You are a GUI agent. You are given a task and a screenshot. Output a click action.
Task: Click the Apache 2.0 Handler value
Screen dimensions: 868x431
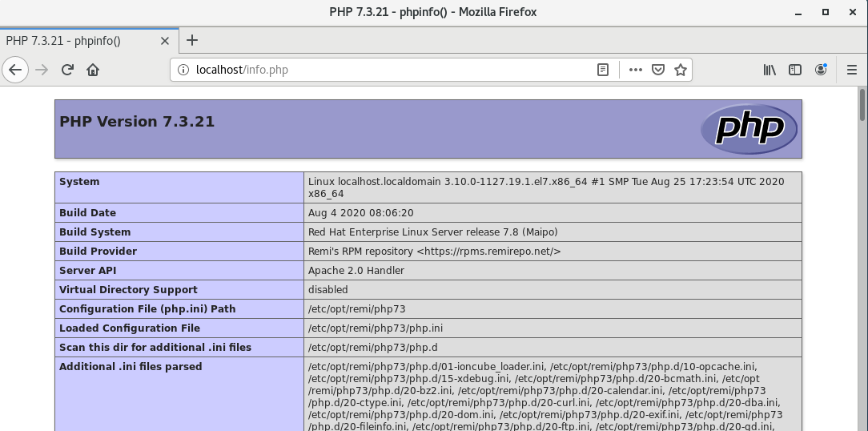356,271
